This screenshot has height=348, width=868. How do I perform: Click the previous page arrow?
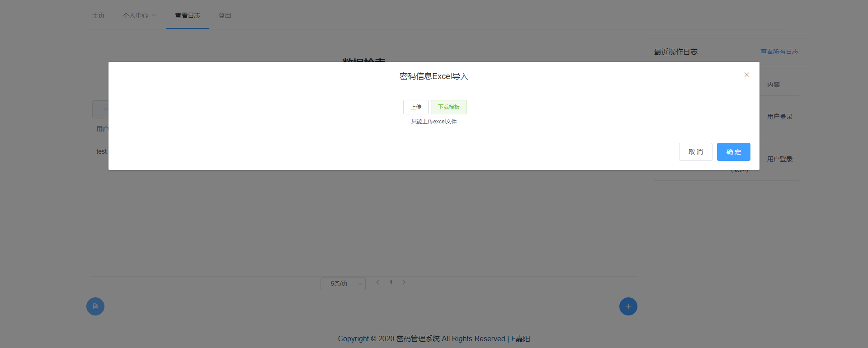click(x=377, y=282)
